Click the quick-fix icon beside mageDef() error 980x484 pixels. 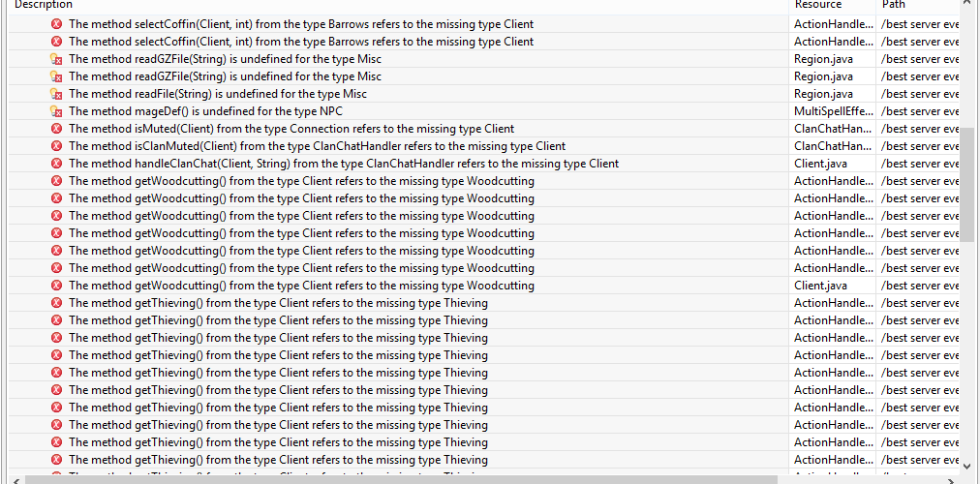point(56,111)
